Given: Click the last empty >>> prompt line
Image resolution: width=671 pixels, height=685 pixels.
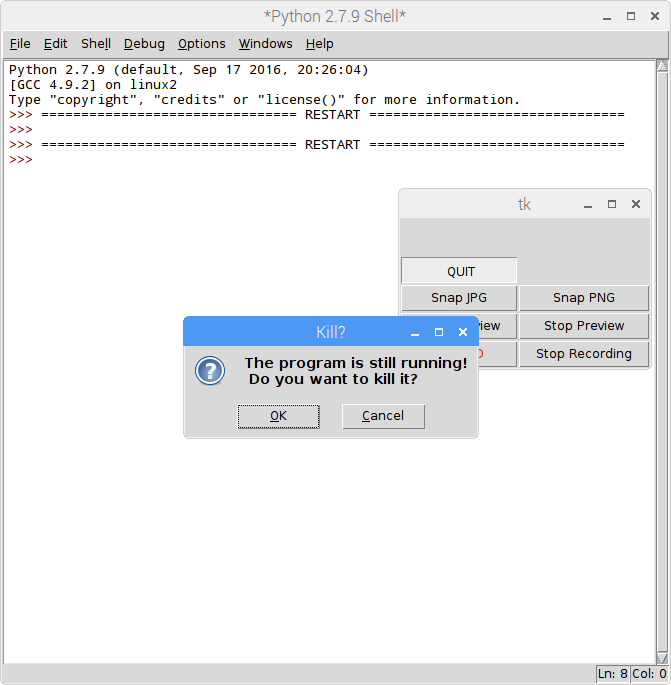Looking at the screenshot, I should click(21, 159).
